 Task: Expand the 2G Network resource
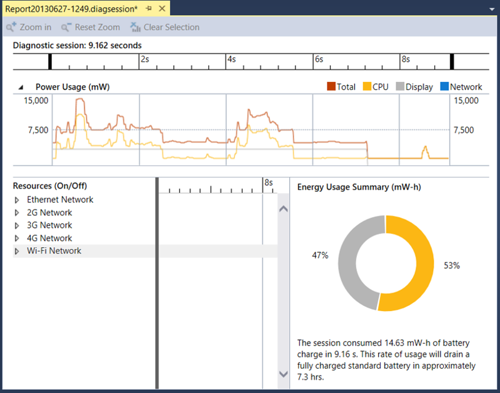pos(17,213)
